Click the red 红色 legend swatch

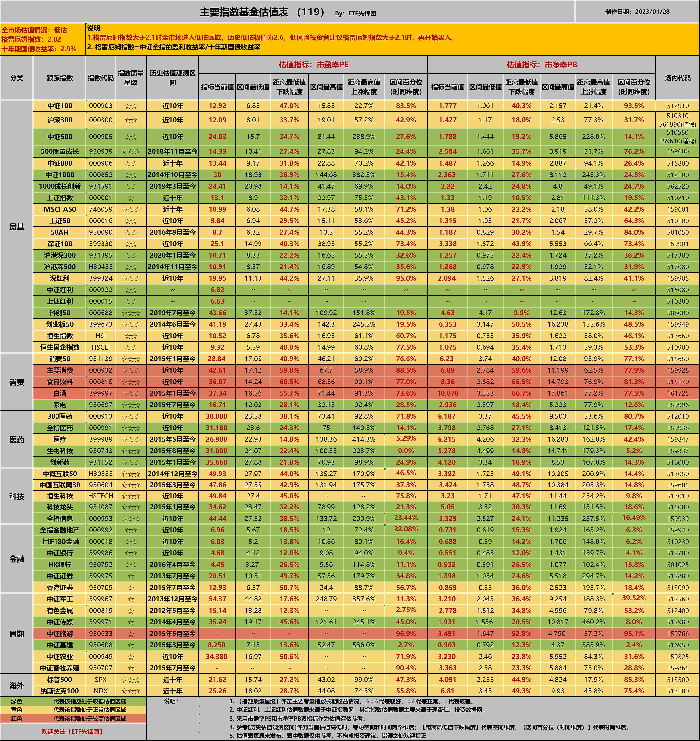(x=16, y=719)
